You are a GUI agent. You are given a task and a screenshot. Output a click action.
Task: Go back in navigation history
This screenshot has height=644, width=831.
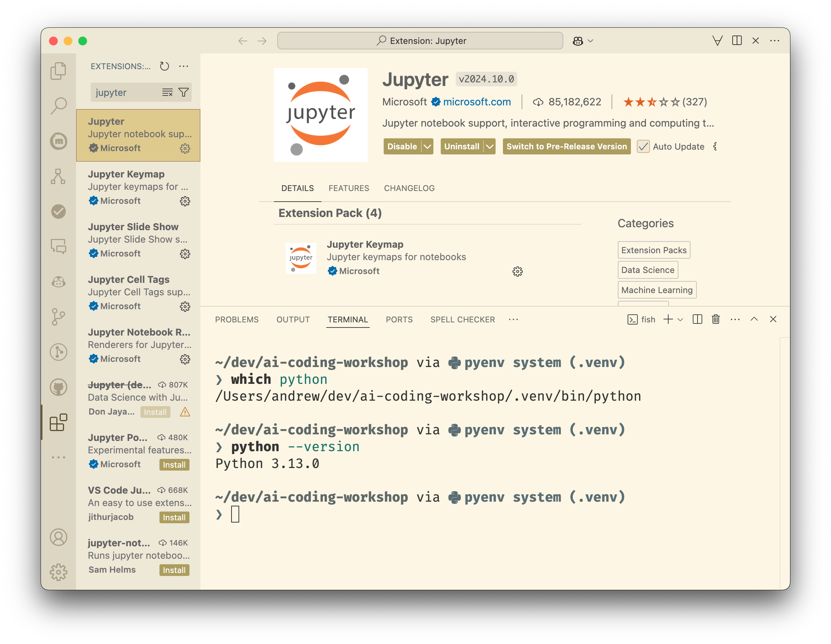click(x=243, y=41)
